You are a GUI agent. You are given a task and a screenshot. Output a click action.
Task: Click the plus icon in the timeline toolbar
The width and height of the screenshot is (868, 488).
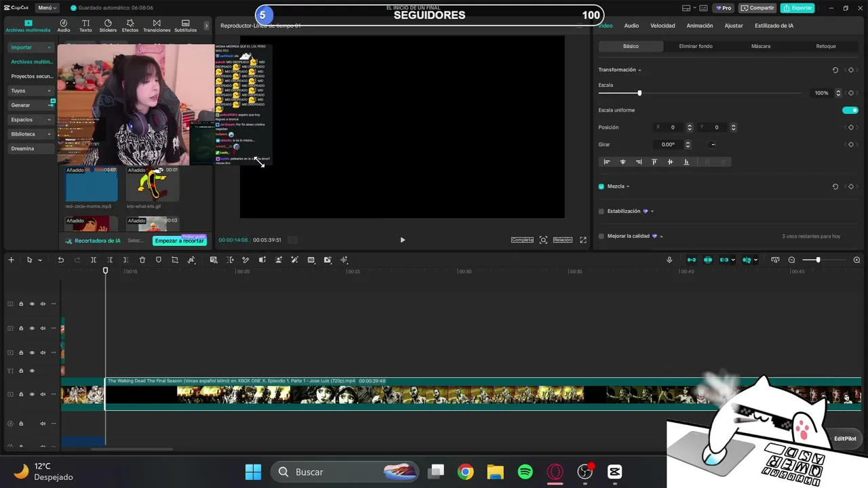[11, 260]
